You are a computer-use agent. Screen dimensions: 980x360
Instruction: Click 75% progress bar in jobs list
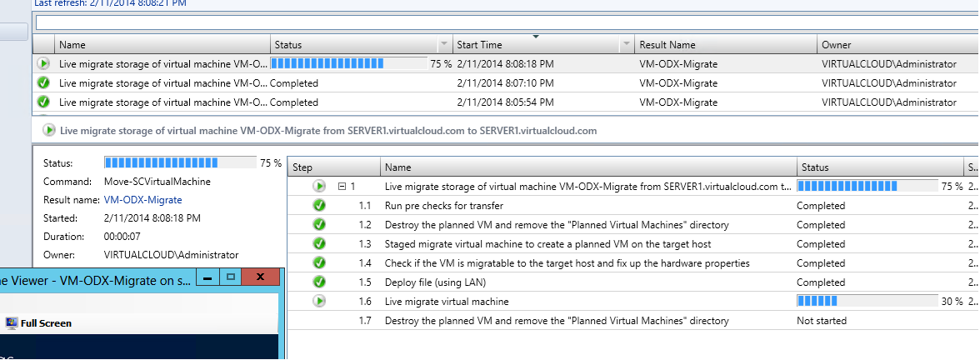click(349, 63)
